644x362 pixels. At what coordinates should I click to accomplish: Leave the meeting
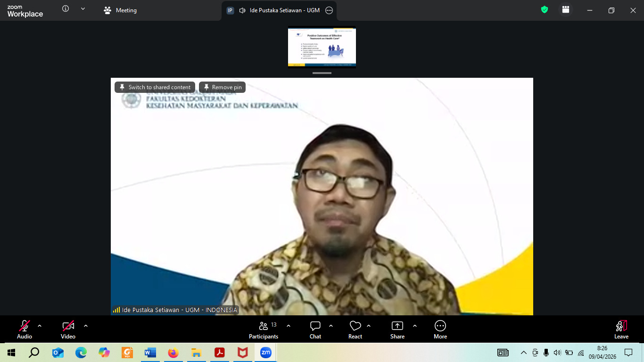pos(621,329)
